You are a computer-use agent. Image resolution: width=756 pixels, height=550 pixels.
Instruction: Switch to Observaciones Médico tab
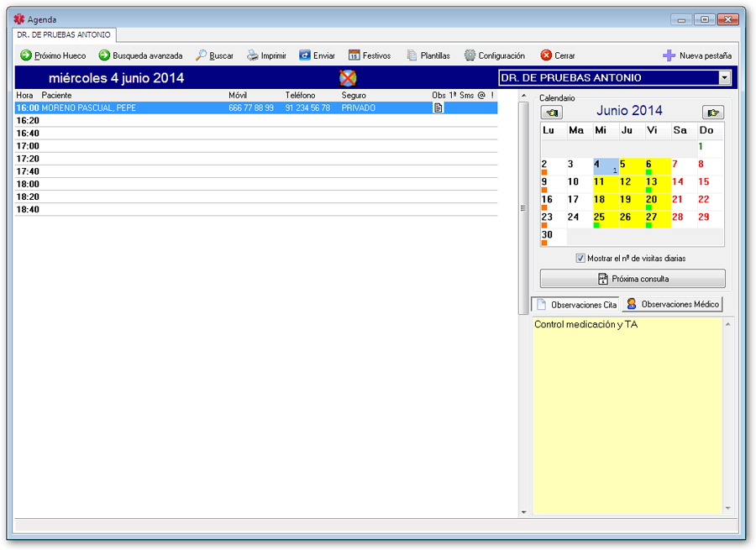point(672,304)
